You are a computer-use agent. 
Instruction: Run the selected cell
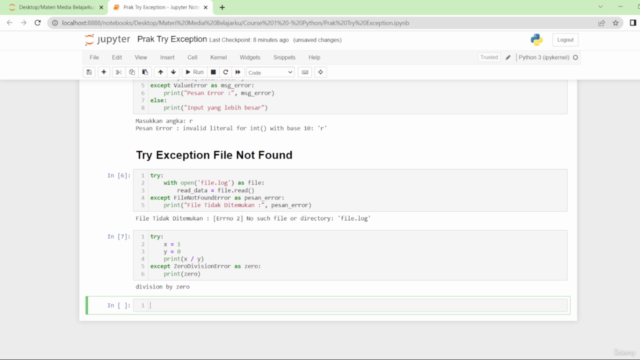(195, 72)
